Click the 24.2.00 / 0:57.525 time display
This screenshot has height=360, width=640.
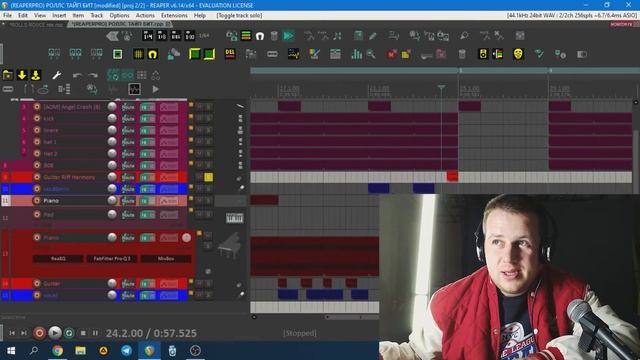point(151,333)
